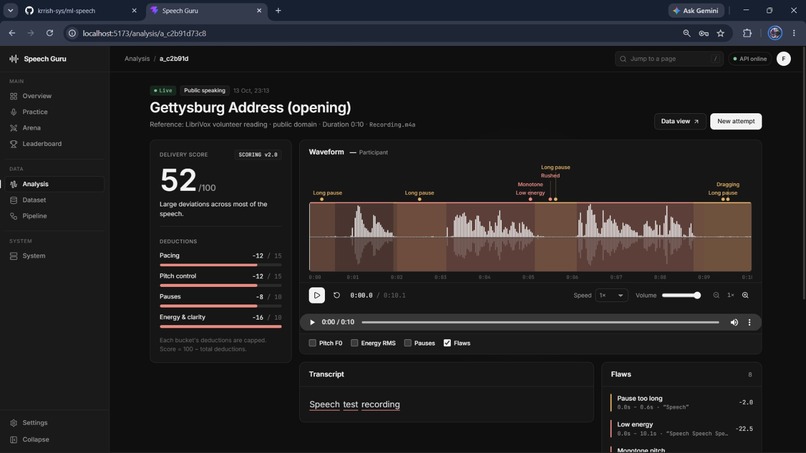Open browser zoom indicator
This screenshot has width=806, height=453.
pos(687,33)
